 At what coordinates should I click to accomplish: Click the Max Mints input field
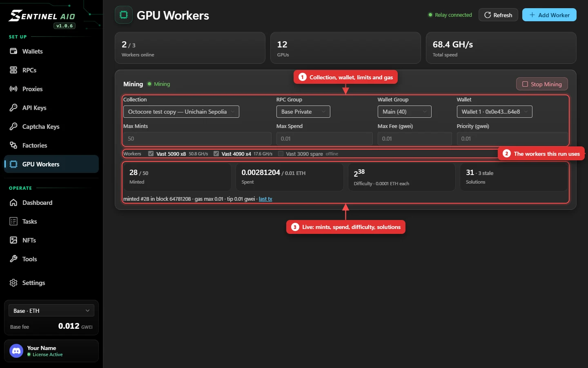click(x=197, y=139)
